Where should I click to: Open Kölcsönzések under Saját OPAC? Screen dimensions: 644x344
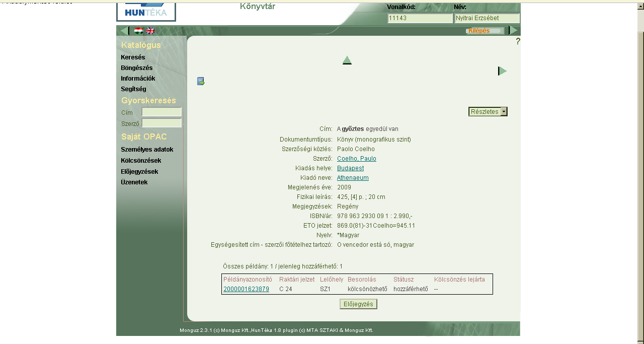pos(141,161)
